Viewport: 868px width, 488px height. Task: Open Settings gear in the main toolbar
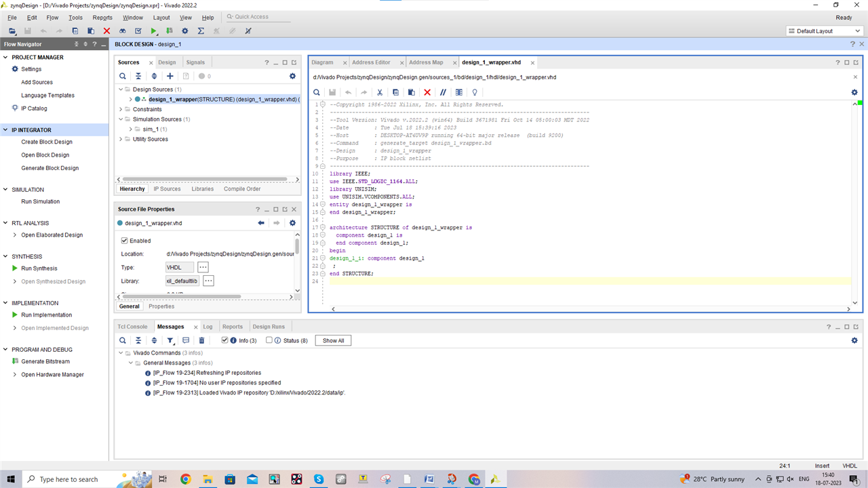pos(185,31)
